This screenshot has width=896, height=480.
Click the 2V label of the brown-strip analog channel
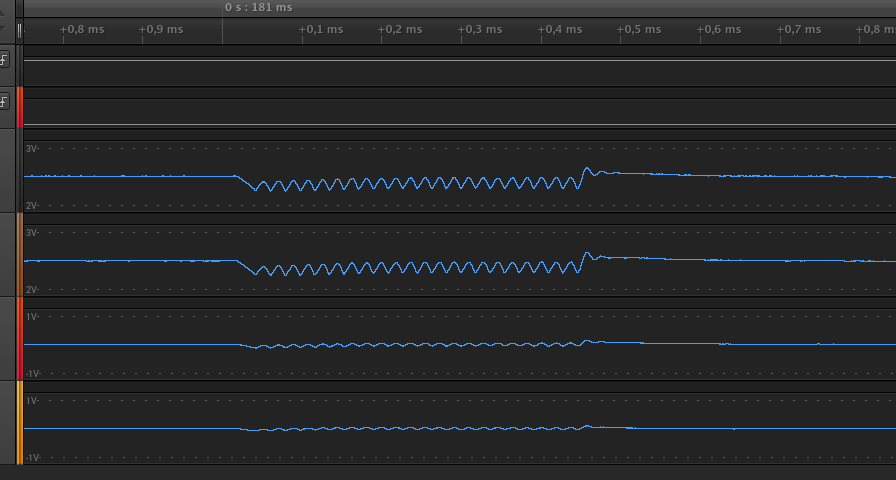pyautogui.click(x=32, y=290)
